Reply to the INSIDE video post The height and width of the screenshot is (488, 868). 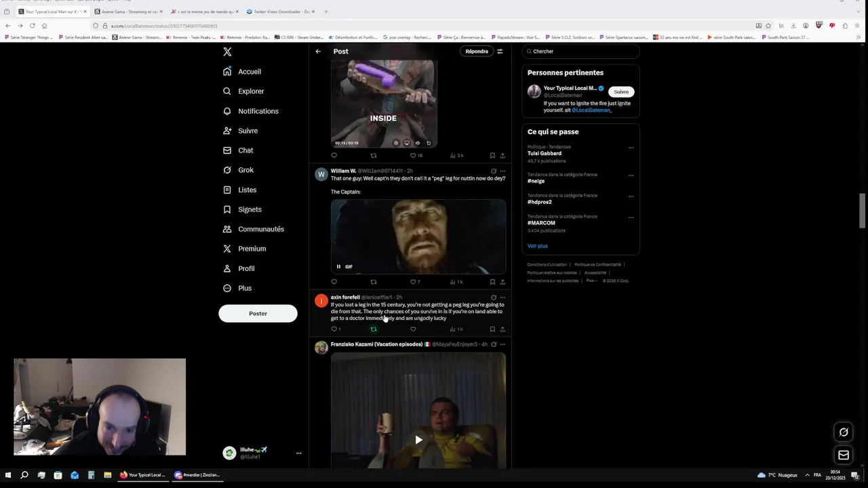click(x=334, y=155)
